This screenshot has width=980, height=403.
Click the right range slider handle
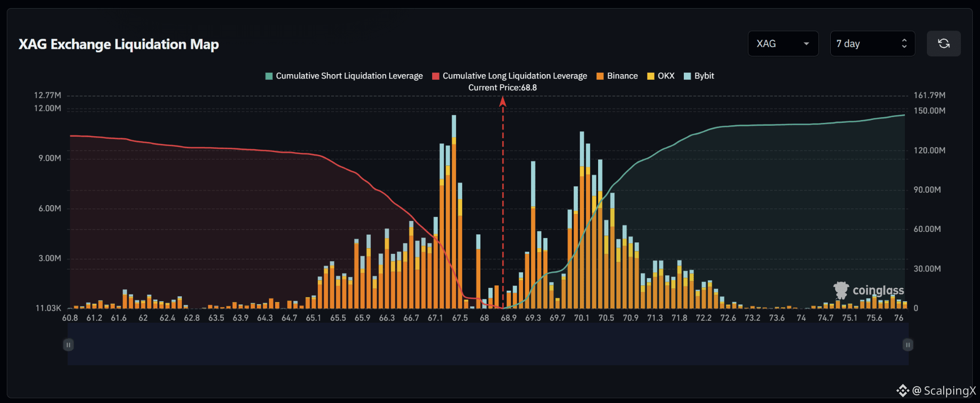coord(908,345)
